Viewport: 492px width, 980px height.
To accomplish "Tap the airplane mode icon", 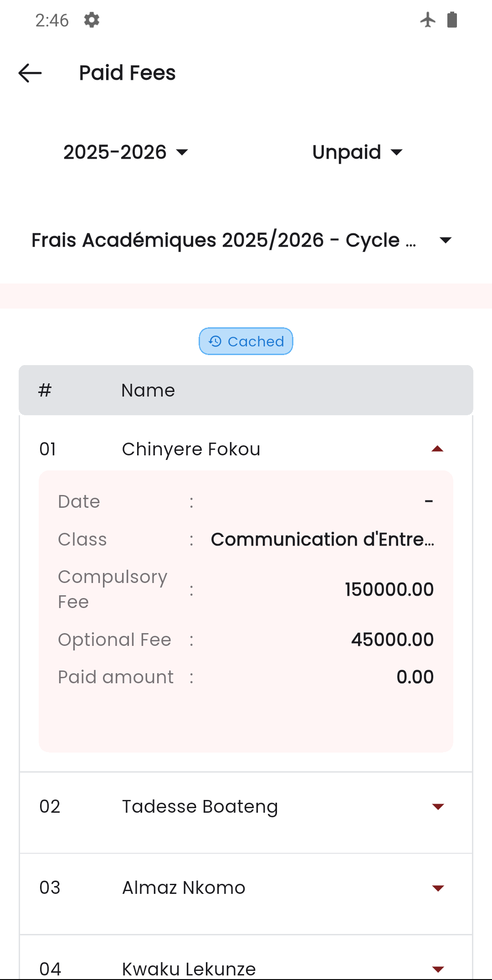I will click(x=427, y=20).
